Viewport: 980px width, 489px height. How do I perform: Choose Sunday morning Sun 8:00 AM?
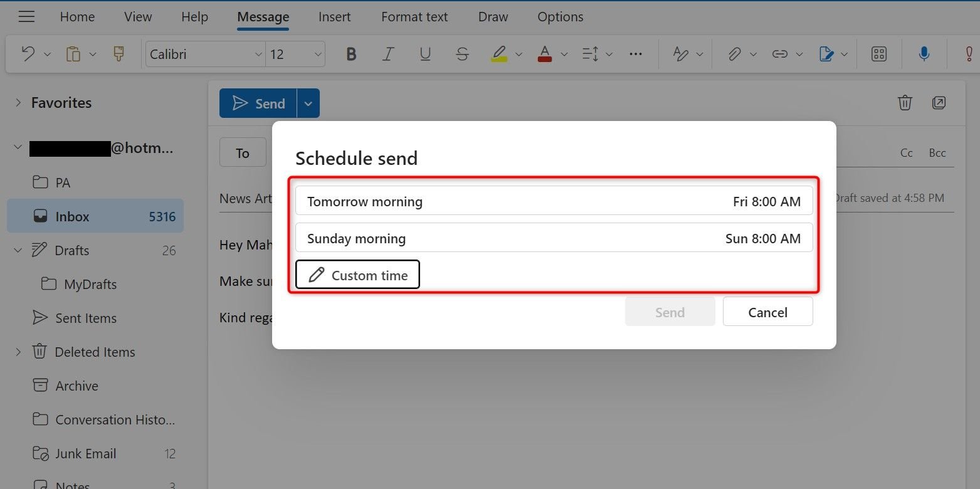point(554,238)
